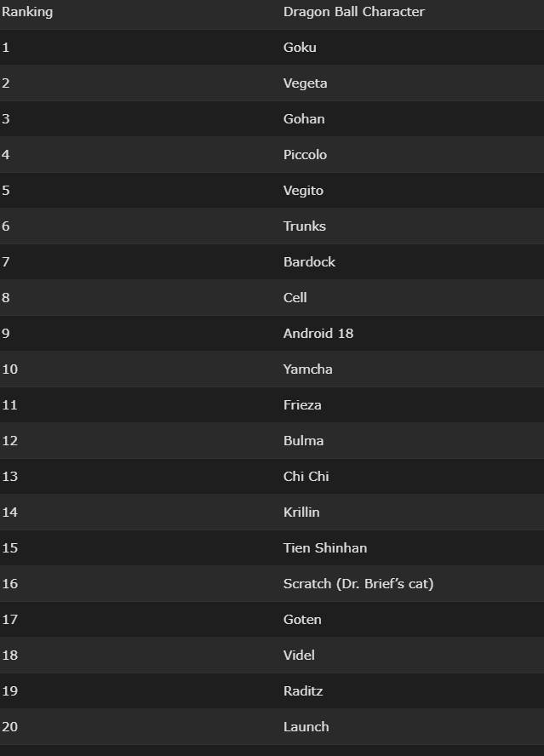The image size is (544, 756).
Task: Select Chi Chi in the list
Action: (306, 477)
